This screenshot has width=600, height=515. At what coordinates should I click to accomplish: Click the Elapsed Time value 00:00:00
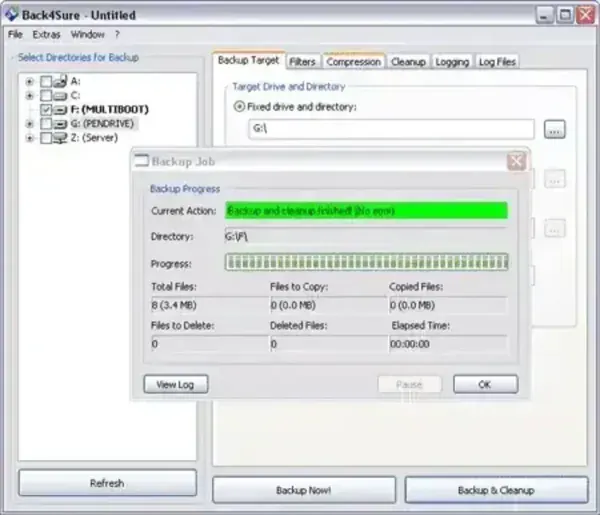point(410,344)
